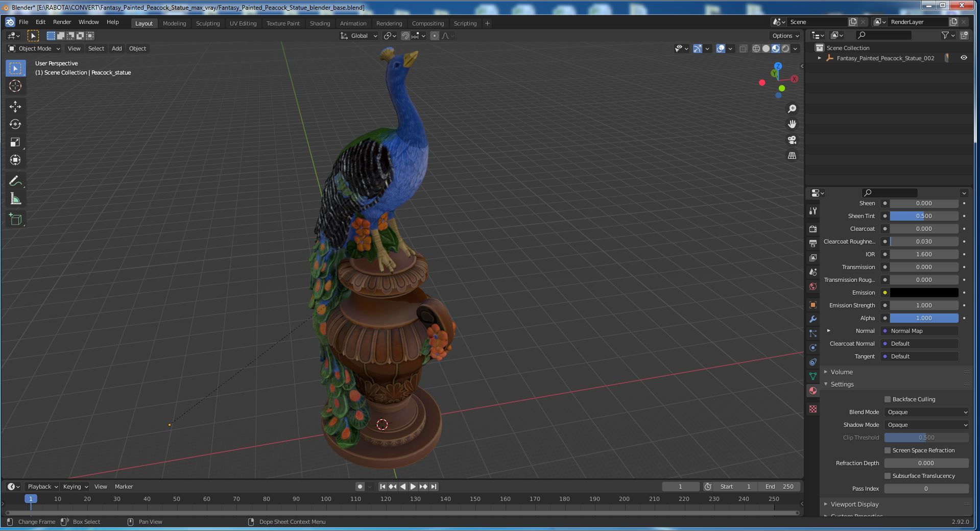Click the Keying button in timeline

click(75, 487)
